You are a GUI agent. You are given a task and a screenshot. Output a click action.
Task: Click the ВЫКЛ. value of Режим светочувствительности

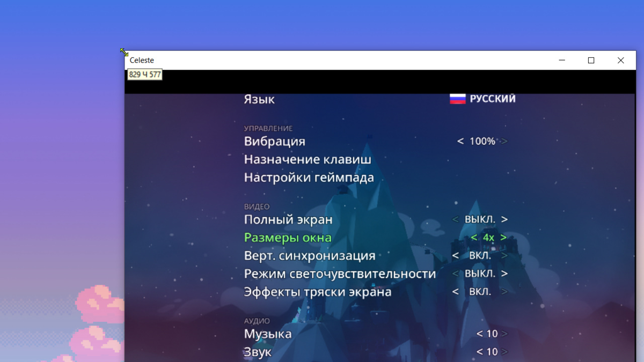(x=480, y=274)
